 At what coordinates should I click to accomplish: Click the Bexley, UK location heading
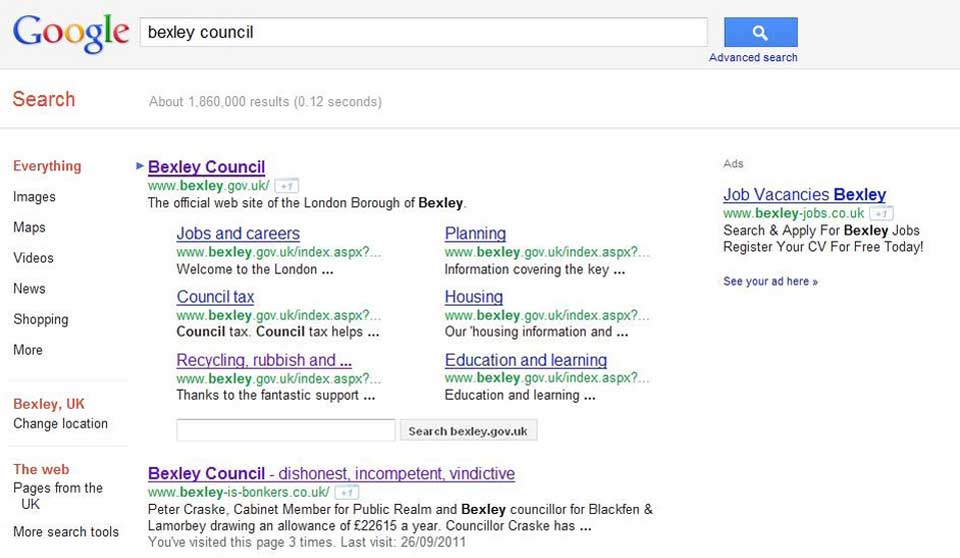49,404
